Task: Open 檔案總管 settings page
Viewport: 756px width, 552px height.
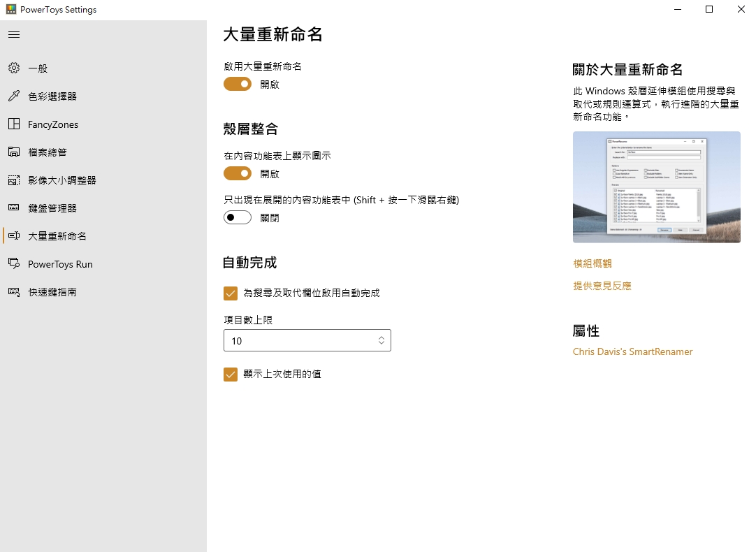Action: pos(103,152)
